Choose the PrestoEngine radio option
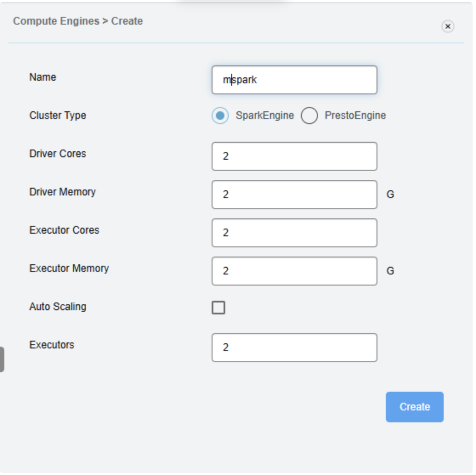This screenshot has width=476, height=475. (309, 116)
